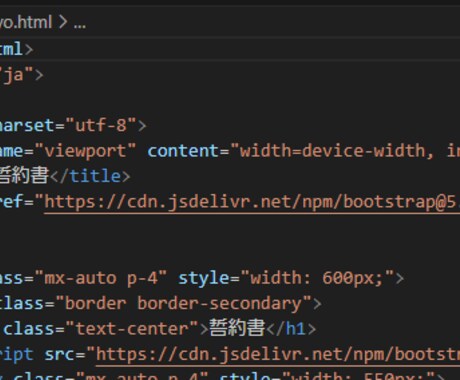Follow the script src jsdelivr link

tap(278, 354)
